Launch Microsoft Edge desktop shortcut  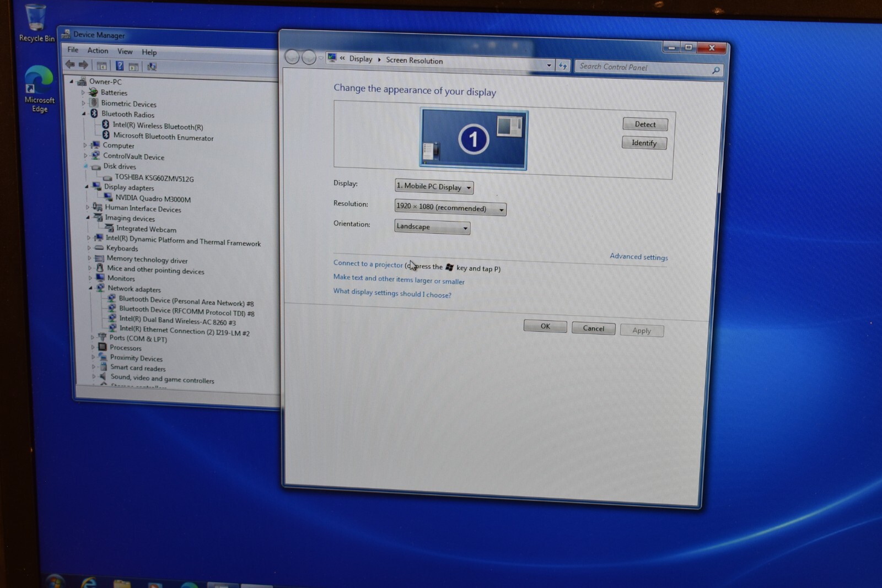(39, 89)
